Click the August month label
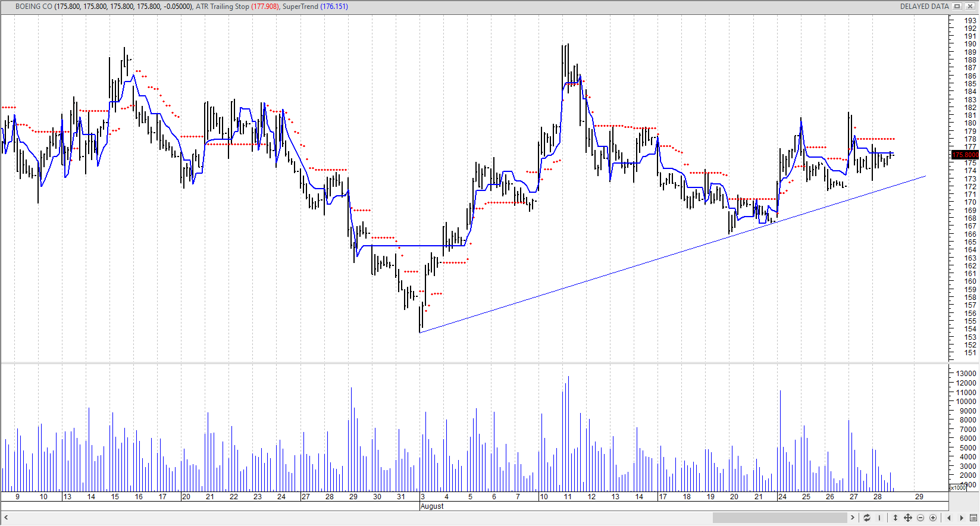The width and height of the screenshot is (980, 526). 432,506
